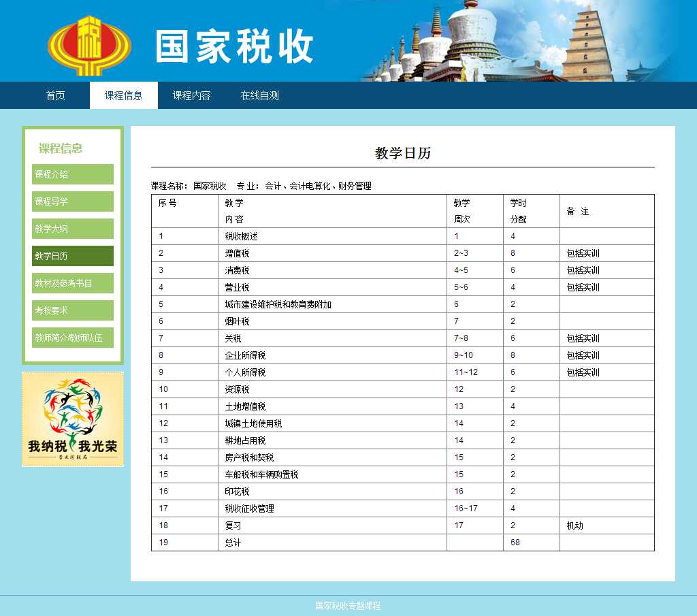Click the 我纳税我光荣 banner image
Viewport: 697px width, 616px height.
click(x=73, y=419)
